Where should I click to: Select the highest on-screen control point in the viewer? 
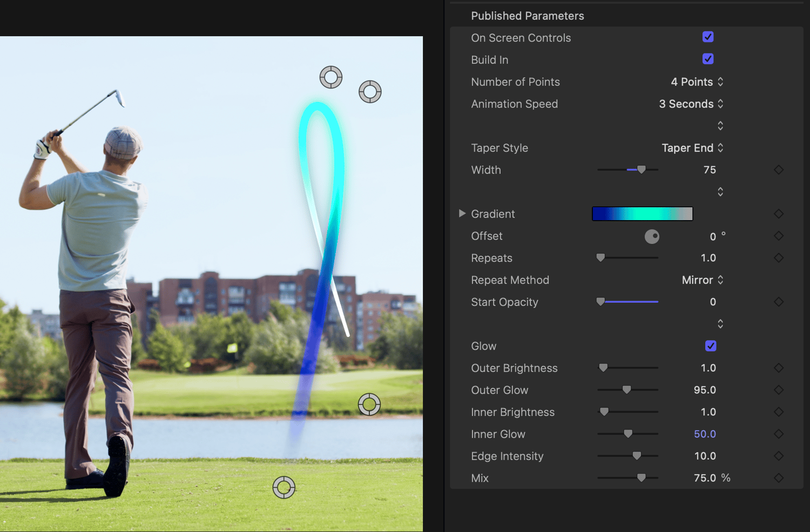[x=331, y=77]
